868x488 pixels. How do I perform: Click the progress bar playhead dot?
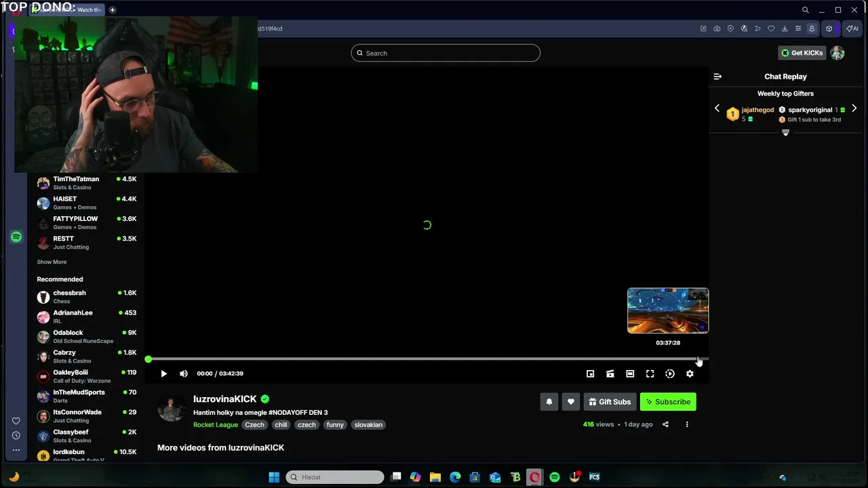click(149, 359)
